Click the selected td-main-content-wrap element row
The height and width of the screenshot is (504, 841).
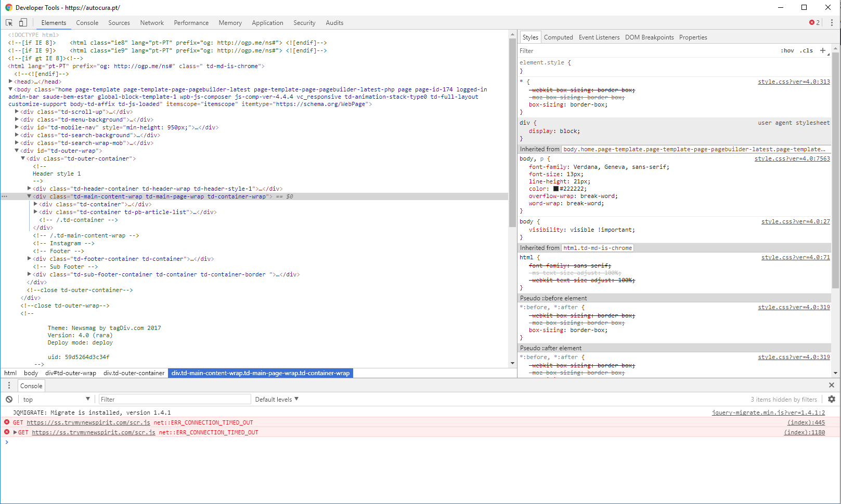click(x=254, y=196)
